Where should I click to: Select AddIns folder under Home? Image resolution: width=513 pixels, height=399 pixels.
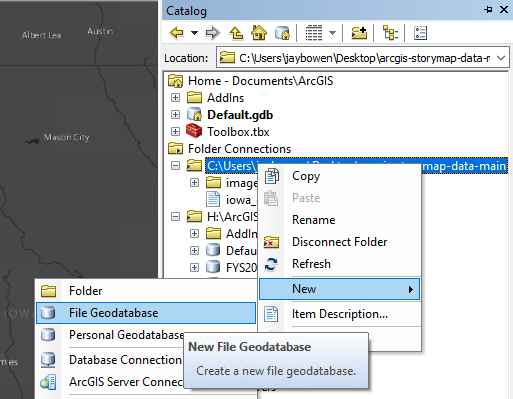point(225,98)
